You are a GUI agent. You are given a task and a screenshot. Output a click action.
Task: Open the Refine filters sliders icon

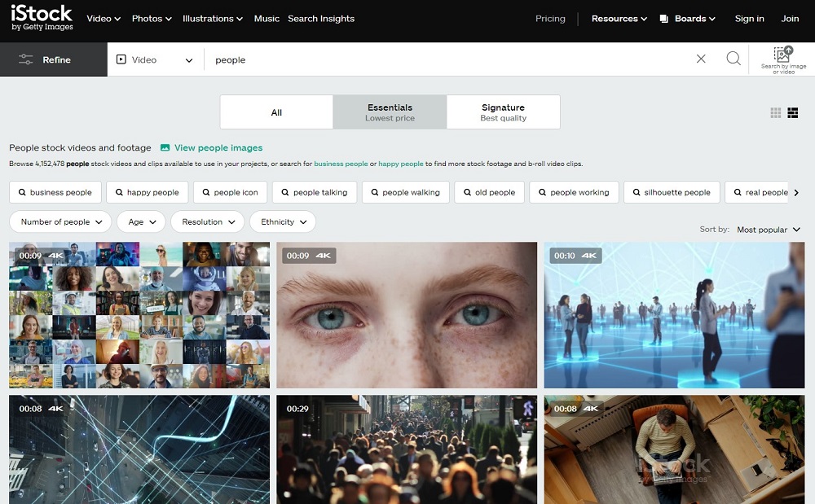[26, 59]
